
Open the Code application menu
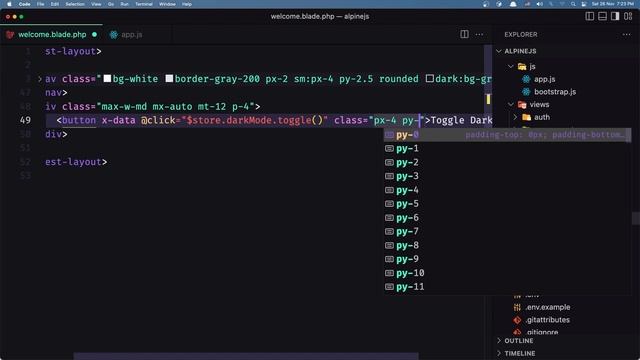click(24, 4)
